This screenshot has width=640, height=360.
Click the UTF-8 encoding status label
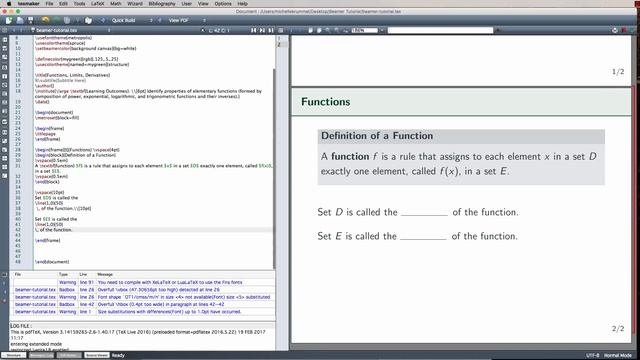592,355
